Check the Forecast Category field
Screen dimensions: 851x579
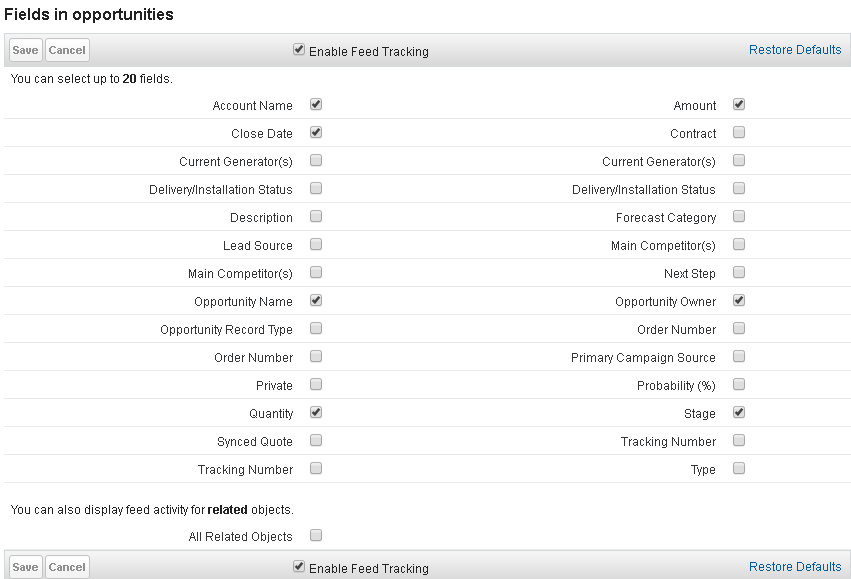738,216
